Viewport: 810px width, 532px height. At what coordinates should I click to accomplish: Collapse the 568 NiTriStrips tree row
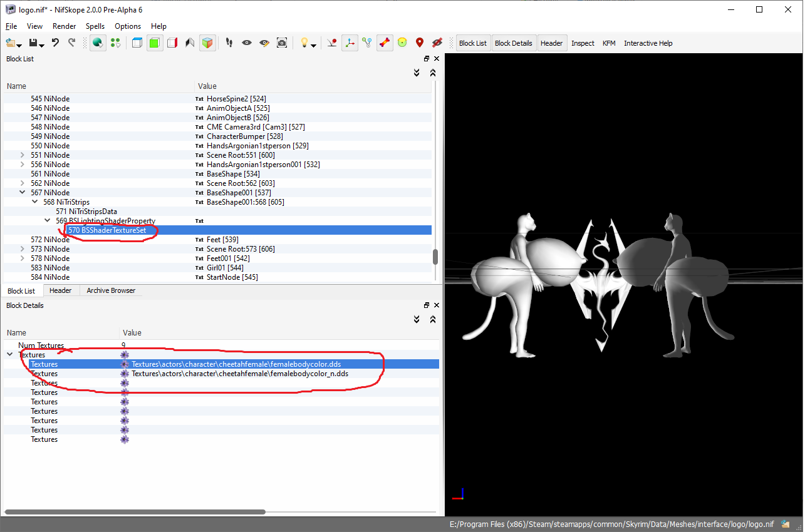coord(35,202)
